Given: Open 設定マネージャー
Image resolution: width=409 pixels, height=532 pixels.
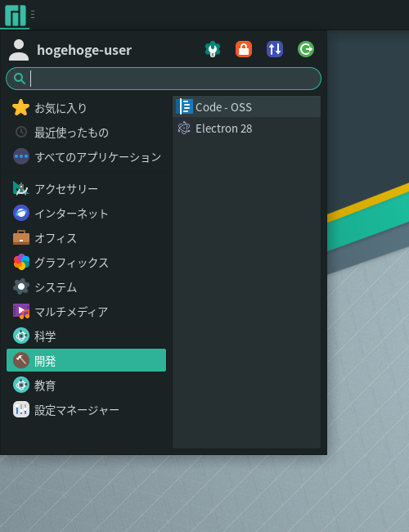Looking at the screenshot, I should (86, 410).
